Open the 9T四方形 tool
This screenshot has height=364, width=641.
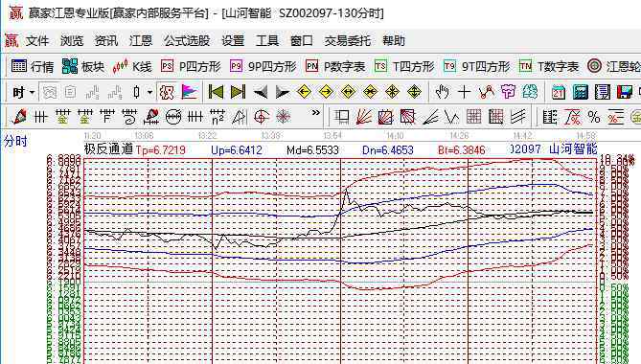476,66
